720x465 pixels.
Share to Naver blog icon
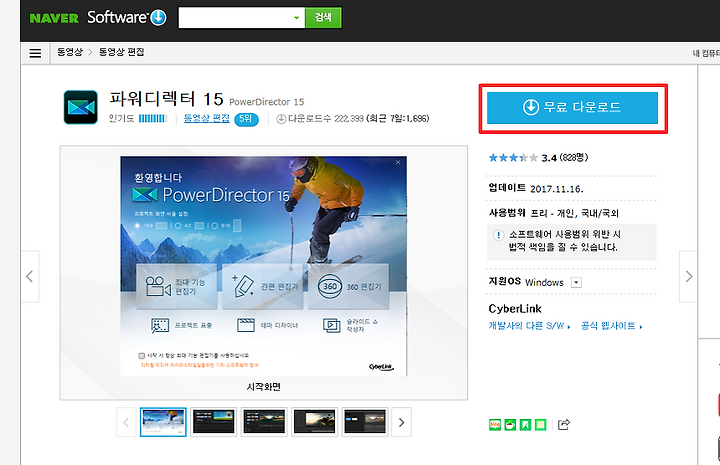495,425
